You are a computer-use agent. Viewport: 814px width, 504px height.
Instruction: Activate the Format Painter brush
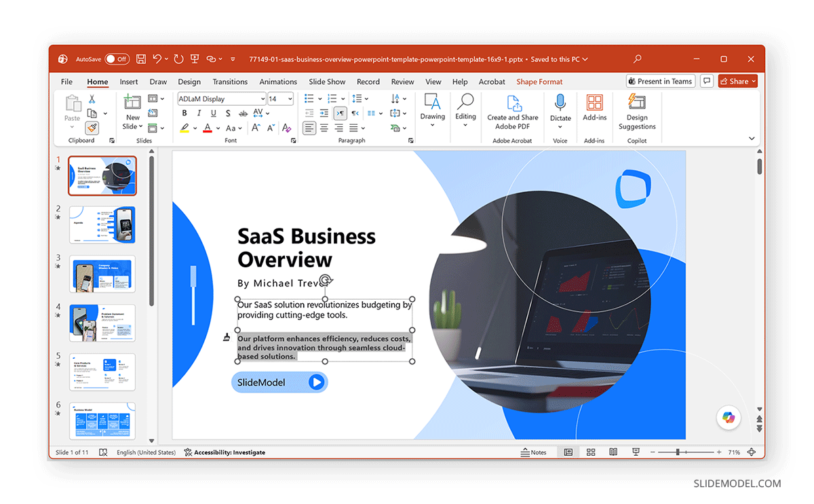click(92, 128)
